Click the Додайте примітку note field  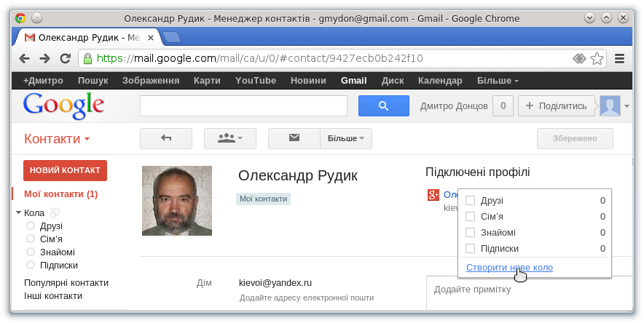(530, 292)
